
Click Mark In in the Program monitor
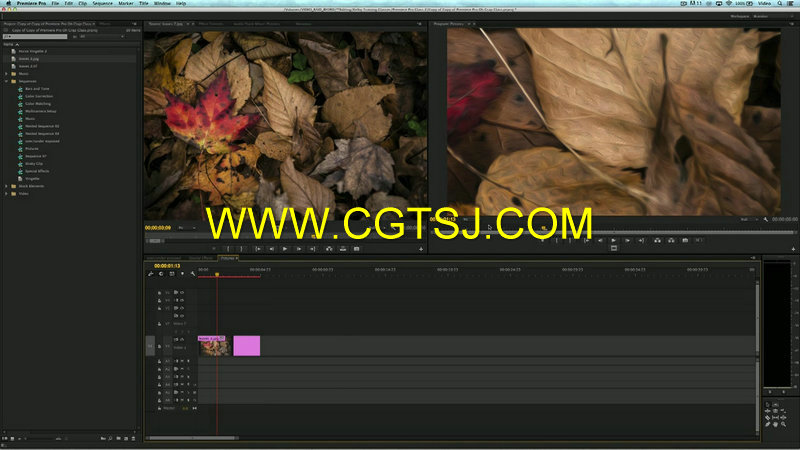click(557, 240)
